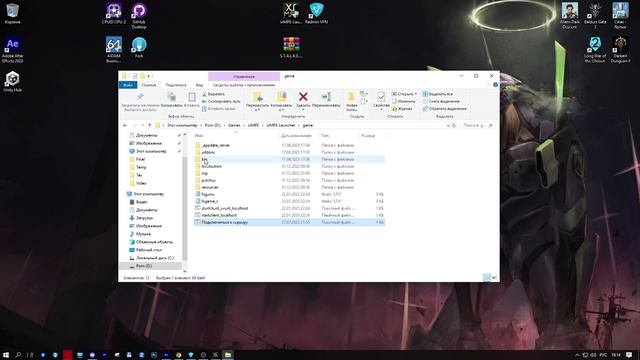
Task: Expand the Move to (Переместить в) dropdown
Action: 257,110
